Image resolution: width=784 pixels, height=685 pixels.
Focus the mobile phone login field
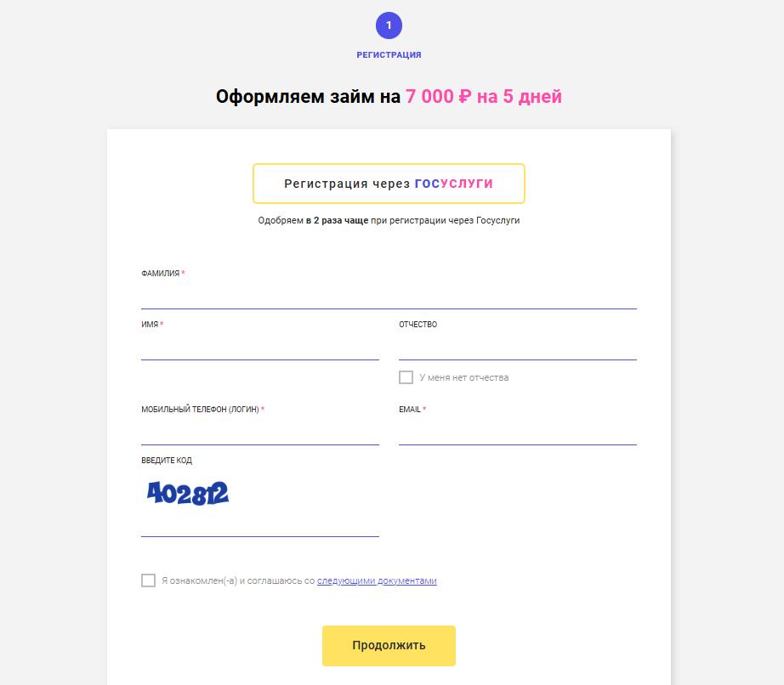tap(260, 433)
